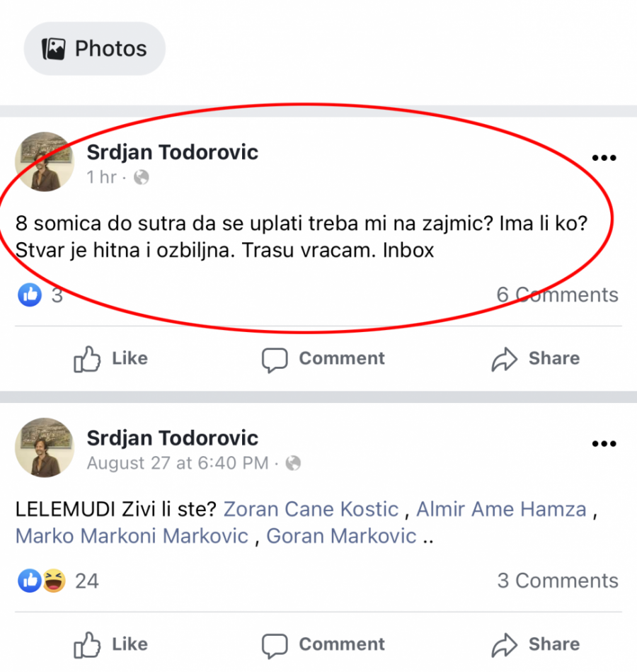Screen dimensions: 637x672
Task: Open the three-dot menu on first post
Action: pyautogui.click(x=604, y=157)
